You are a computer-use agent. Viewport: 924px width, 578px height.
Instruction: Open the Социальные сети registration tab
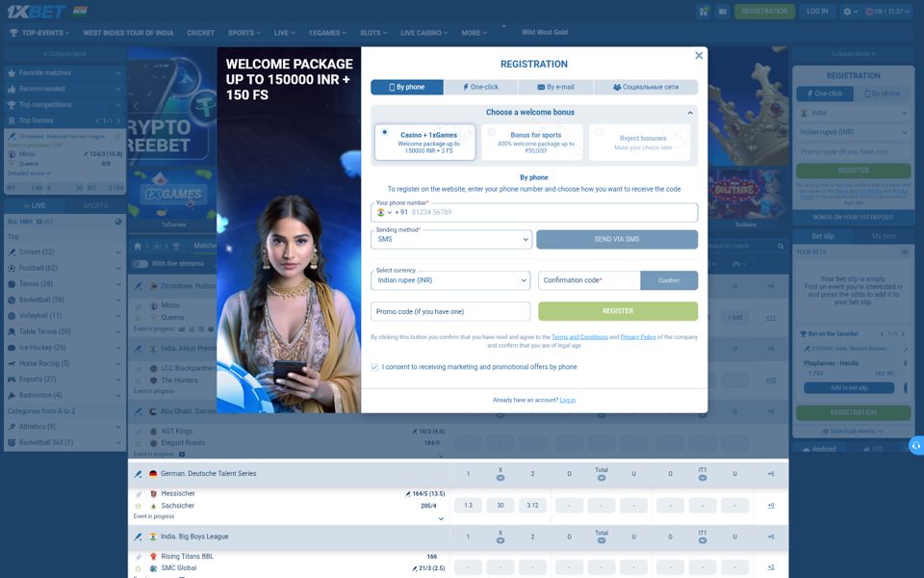click(646, 88)
